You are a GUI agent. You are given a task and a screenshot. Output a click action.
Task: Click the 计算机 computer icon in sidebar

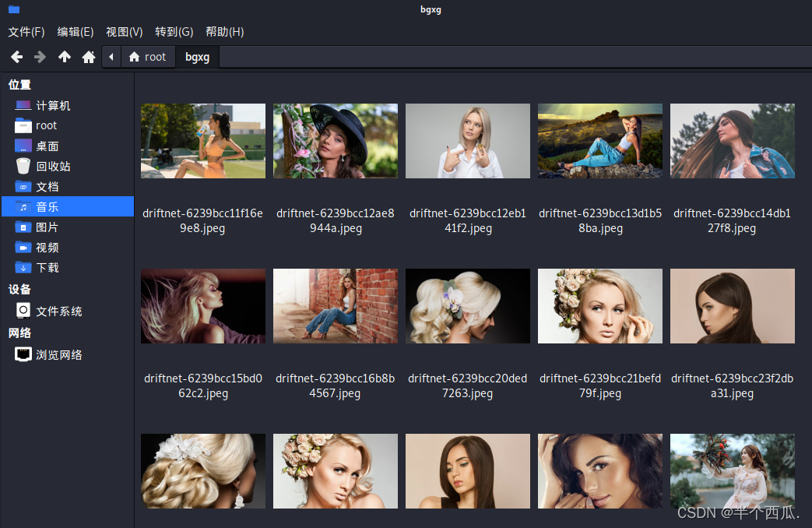23,105
